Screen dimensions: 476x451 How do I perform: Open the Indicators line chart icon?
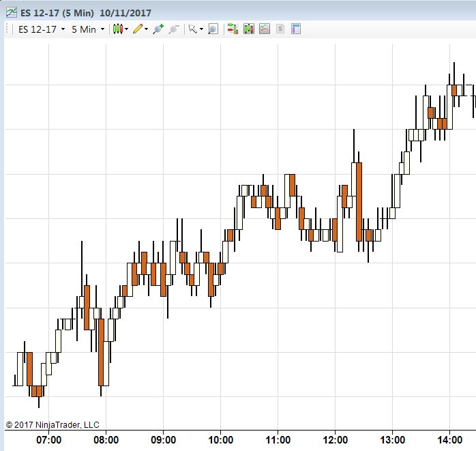[265, 29]
